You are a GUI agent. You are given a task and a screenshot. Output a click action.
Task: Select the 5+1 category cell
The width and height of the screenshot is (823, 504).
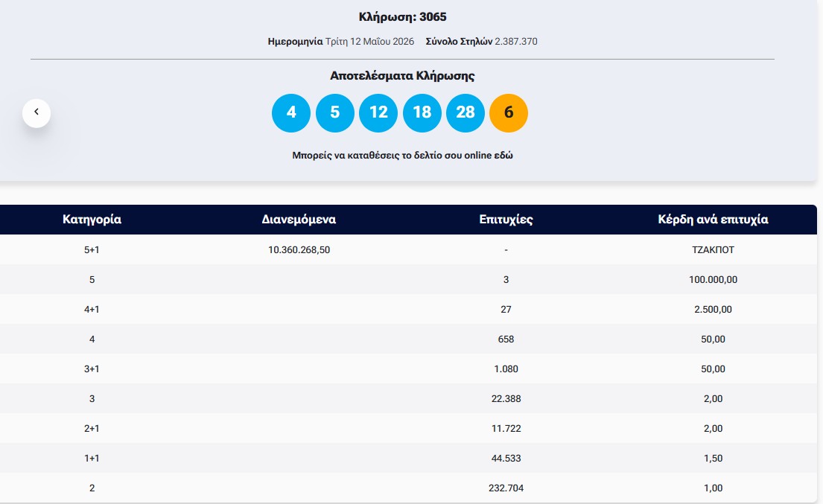point(92,249)
